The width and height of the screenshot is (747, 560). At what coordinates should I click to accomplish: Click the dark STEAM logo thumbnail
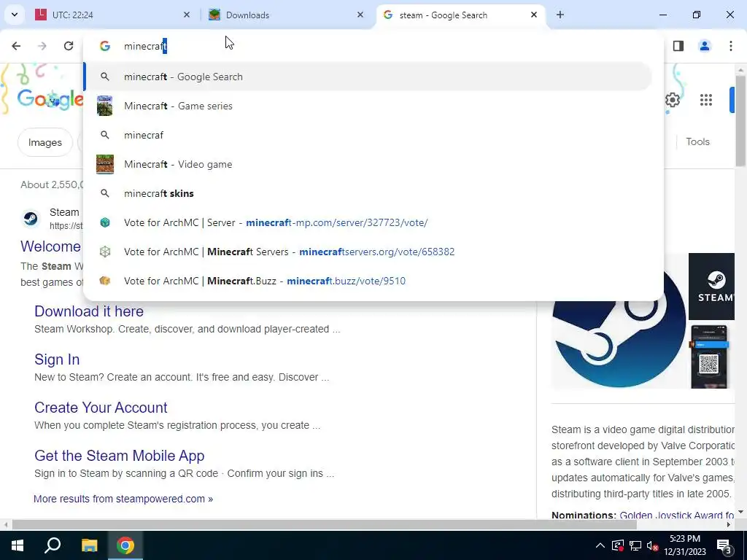coord(712,287)
